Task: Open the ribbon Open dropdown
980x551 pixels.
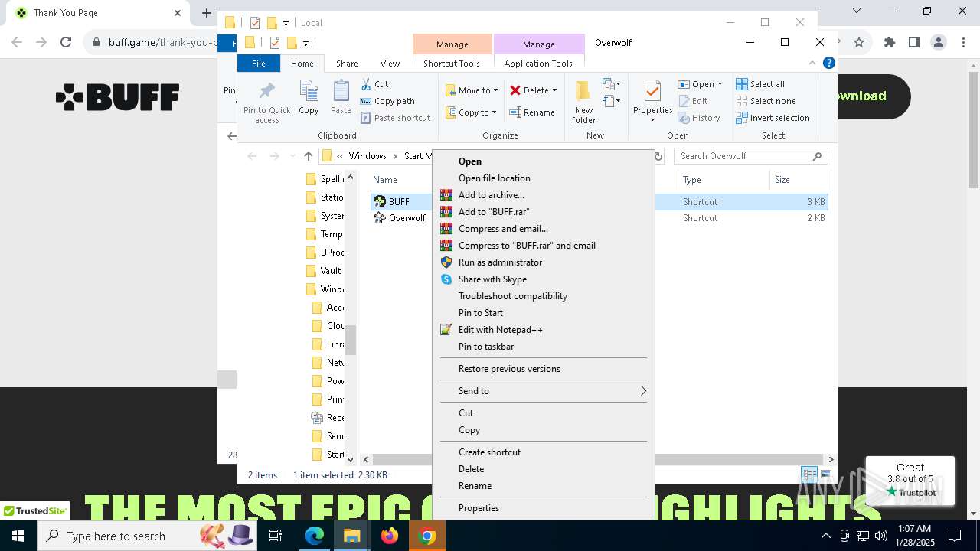Action: pos(700,84)
